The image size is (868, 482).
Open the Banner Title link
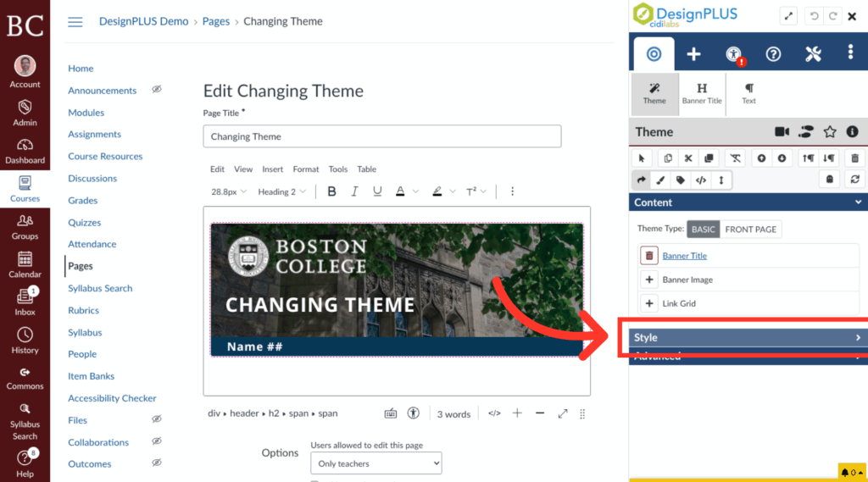685,256
